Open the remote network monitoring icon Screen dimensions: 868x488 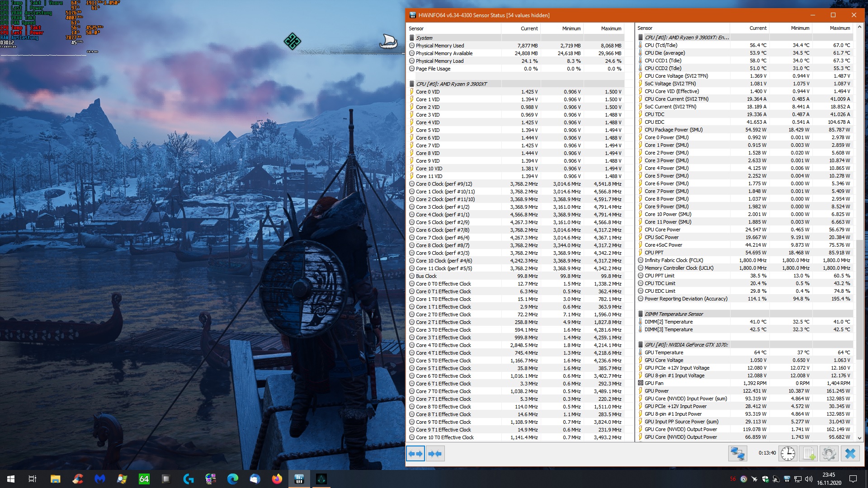click(738, 454)
